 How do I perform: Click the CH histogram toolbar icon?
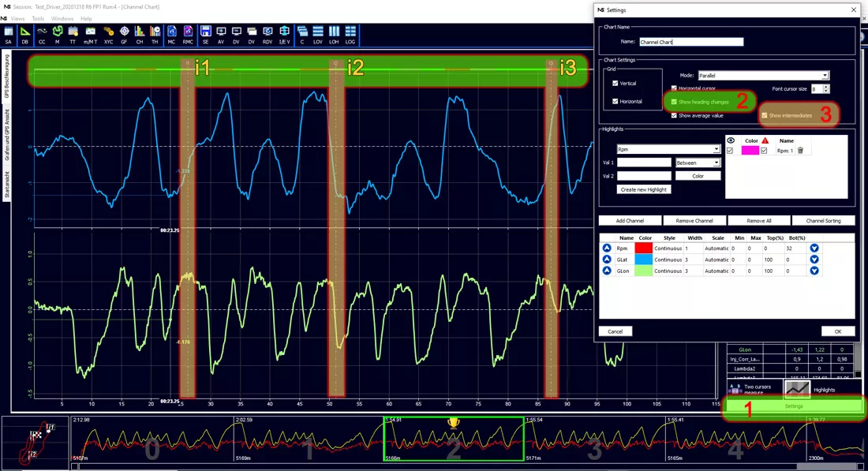pyautogui.click(x=140, y=34)
